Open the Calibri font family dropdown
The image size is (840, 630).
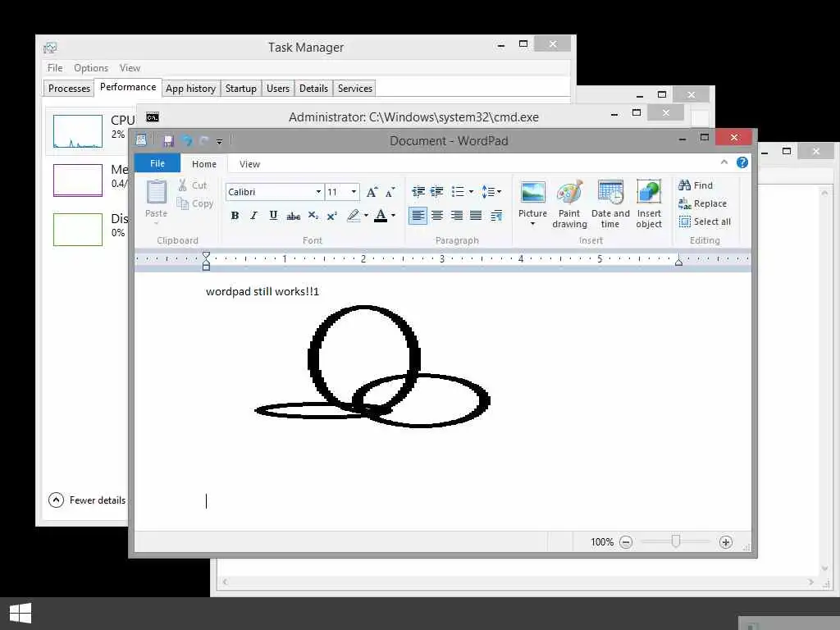[x=318, y=192]
